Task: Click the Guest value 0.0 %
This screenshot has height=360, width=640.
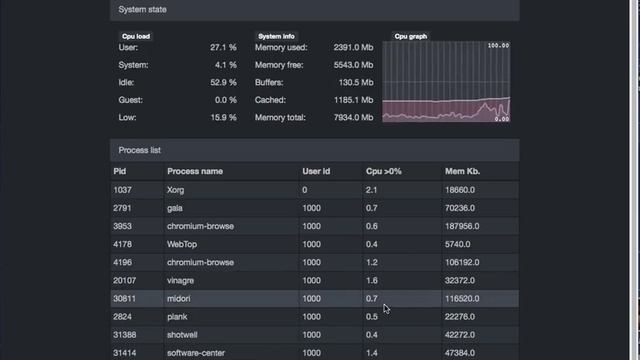Action: pyautogui.click(x=226, y=100)
